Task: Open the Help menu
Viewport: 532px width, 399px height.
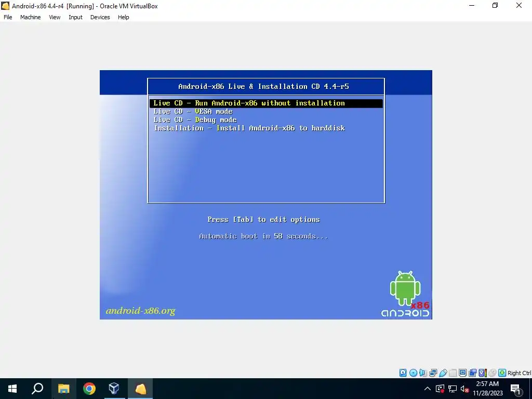Action: (x=124, y=17)
